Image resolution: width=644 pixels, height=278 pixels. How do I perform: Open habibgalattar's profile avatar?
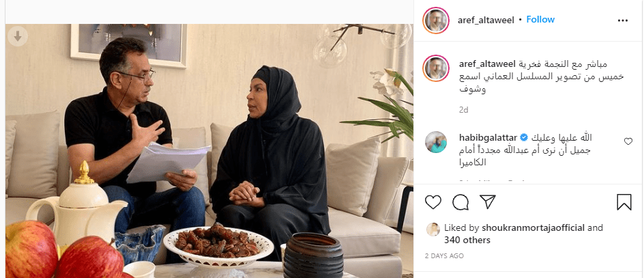coord(436,142)
